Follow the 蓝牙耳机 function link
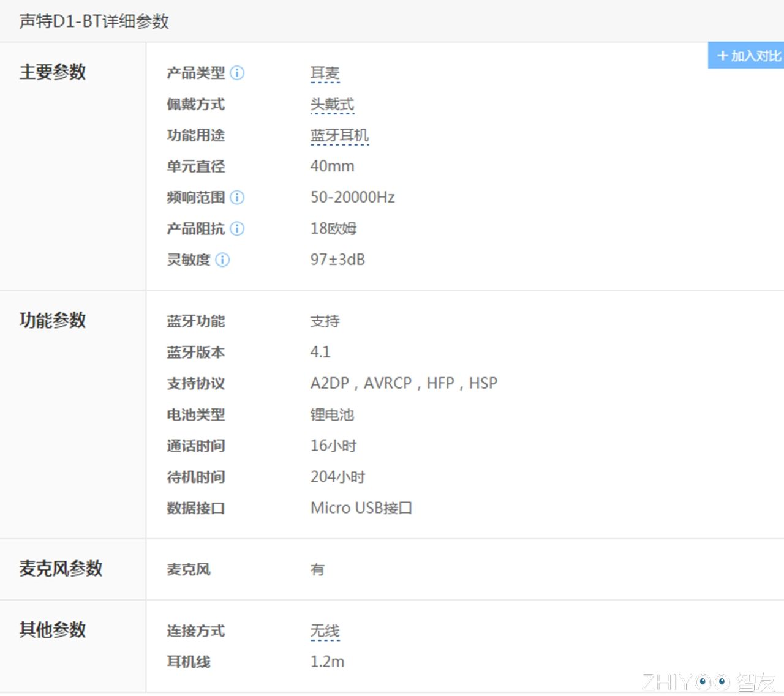Screen dimensions: 784x696 (339, 135)
